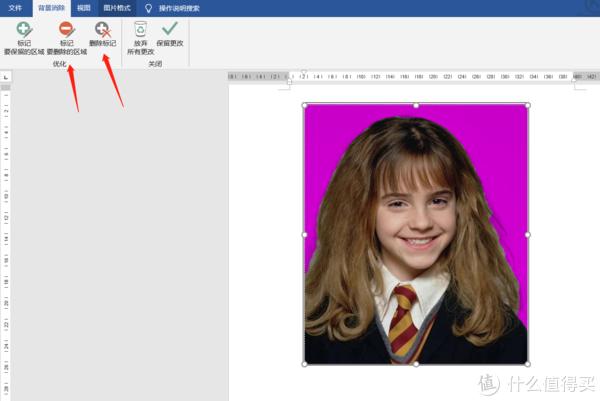Discard all changes with recycle bin icon
The image size is (600, 401).
[140, 38]
